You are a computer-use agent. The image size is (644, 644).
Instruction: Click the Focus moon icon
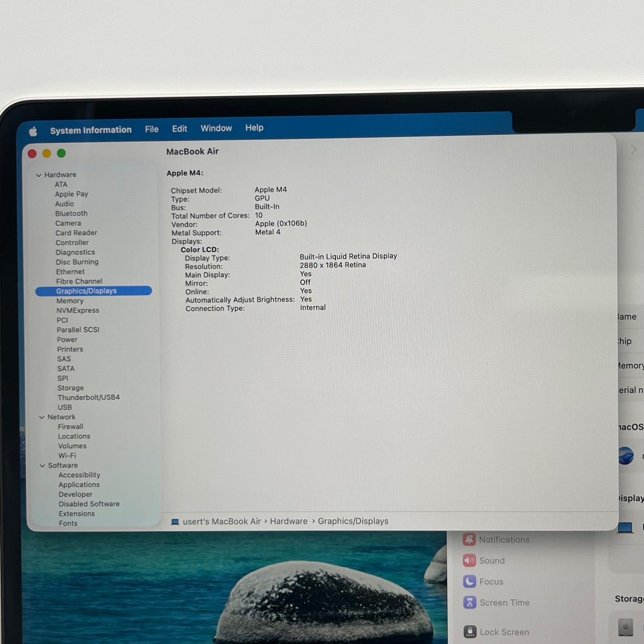coord(469,582)
